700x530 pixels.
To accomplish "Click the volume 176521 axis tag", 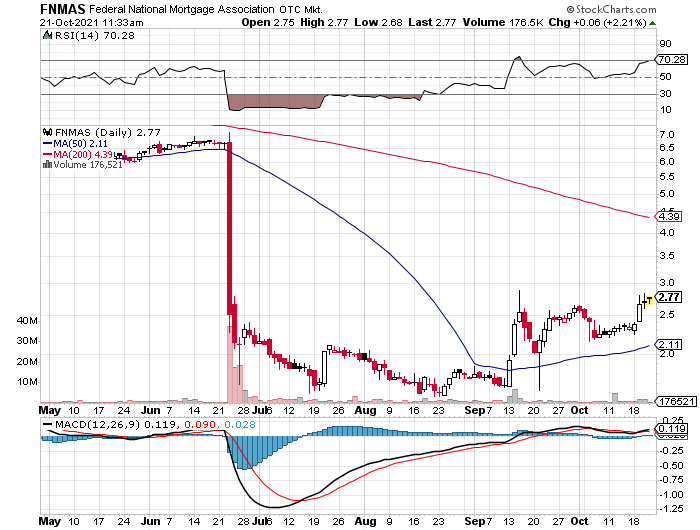I will pos(675,401).
